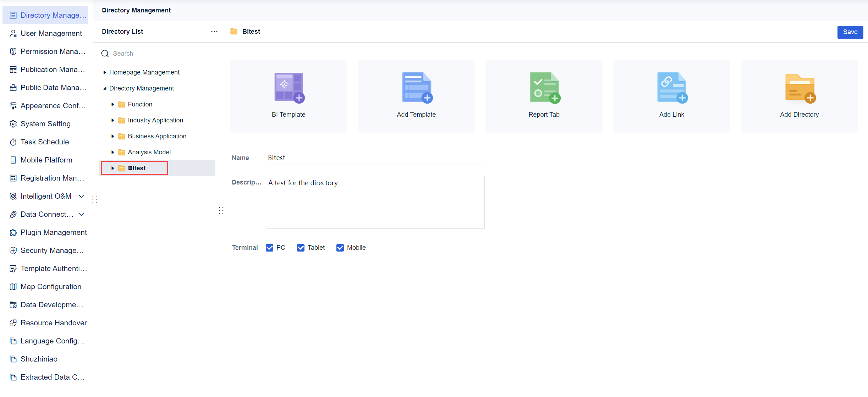Click the Add Link card
The width and height of the screenshot is (868, 397).
671,96
